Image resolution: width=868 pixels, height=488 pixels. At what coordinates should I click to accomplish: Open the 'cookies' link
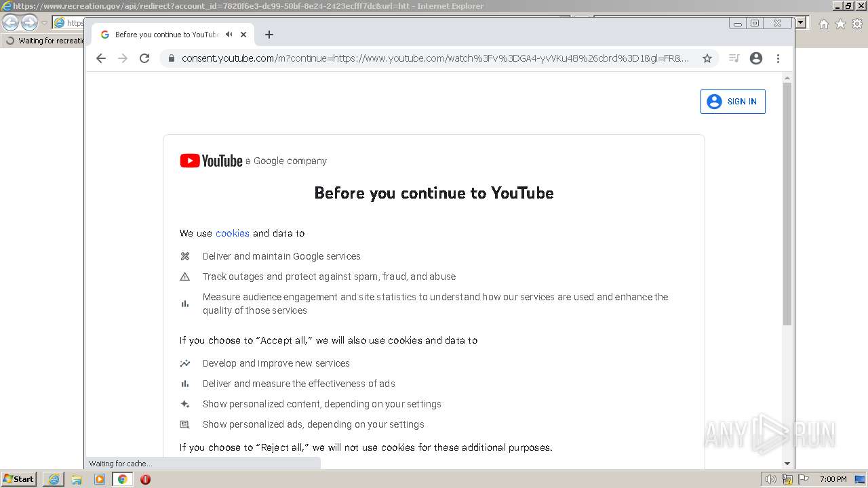click(x=233, y=233)
